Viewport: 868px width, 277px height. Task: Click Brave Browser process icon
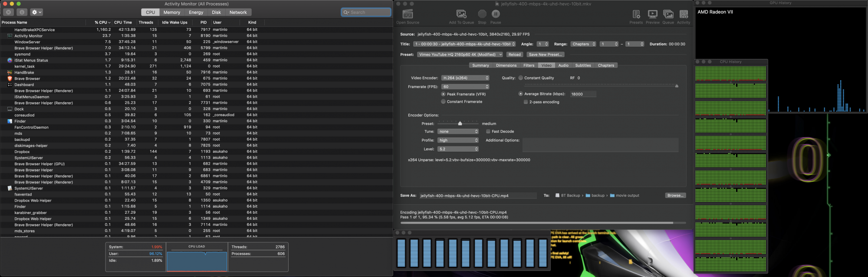coord(10,78)
